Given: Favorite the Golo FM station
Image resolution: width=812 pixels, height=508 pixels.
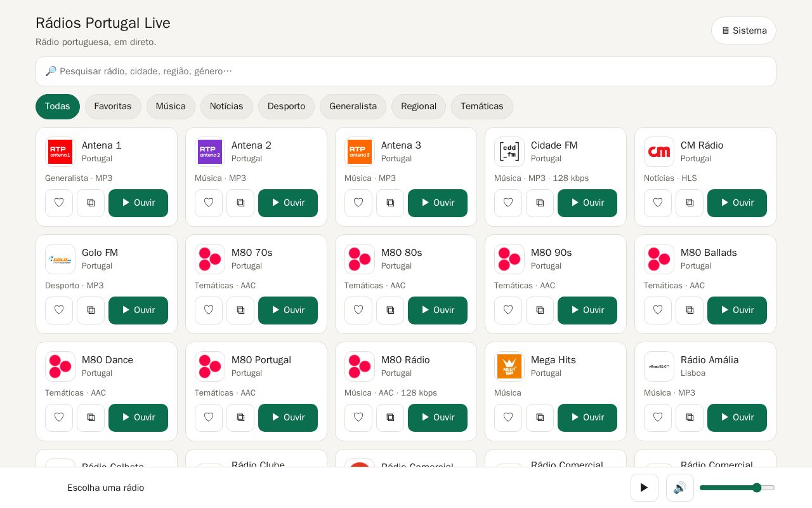Looking at the screenshot, I should [59, 311].
